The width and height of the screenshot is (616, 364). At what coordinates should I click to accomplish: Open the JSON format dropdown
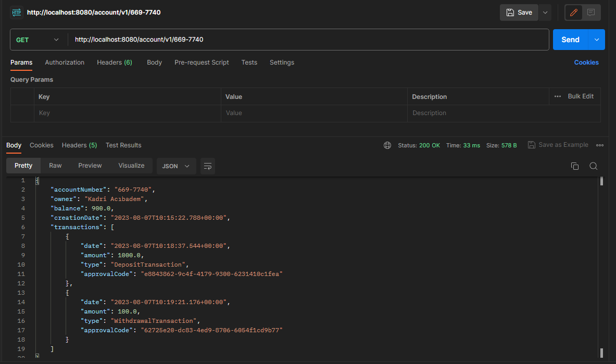click(176, 166)
